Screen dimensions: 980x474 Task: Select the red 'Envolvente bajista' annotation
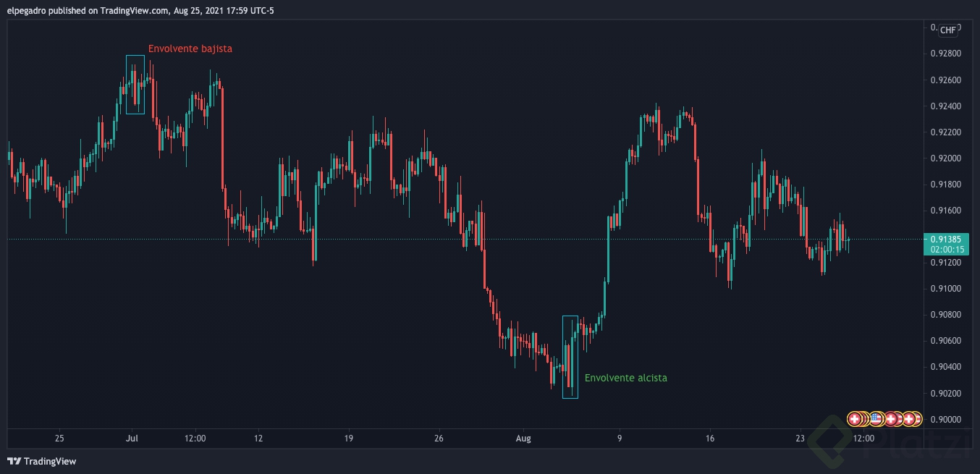190,48
